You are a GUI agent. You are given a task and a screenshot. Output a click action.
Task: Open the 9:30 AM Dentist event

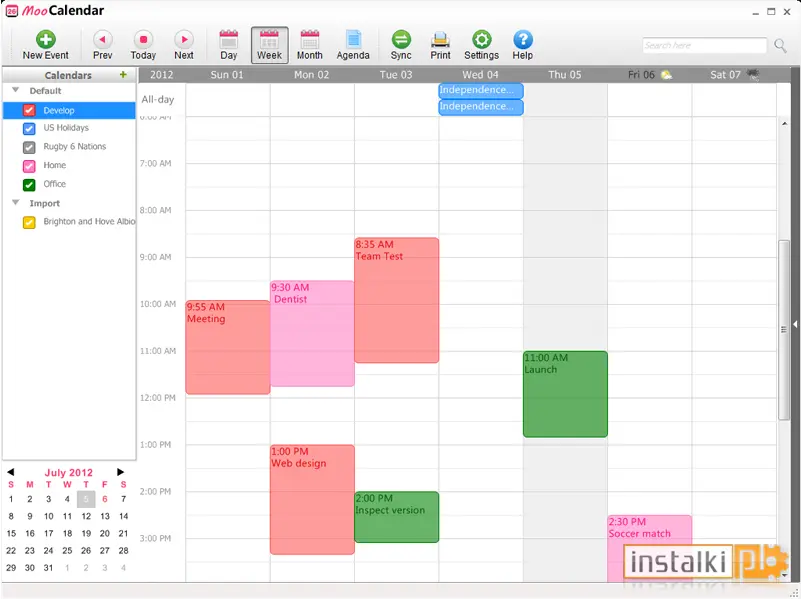point(312,333)
